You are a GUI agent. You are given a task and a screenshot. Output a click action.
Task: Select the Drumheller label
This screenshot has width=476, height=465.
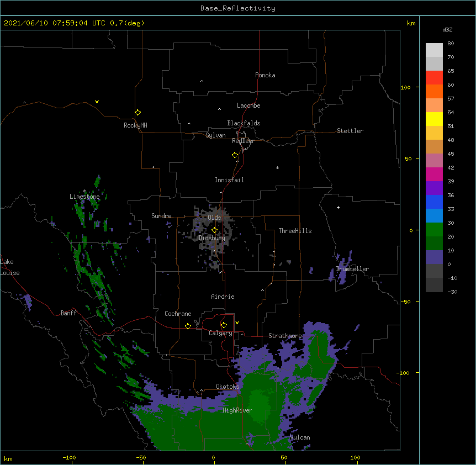[x=352, y=269]
